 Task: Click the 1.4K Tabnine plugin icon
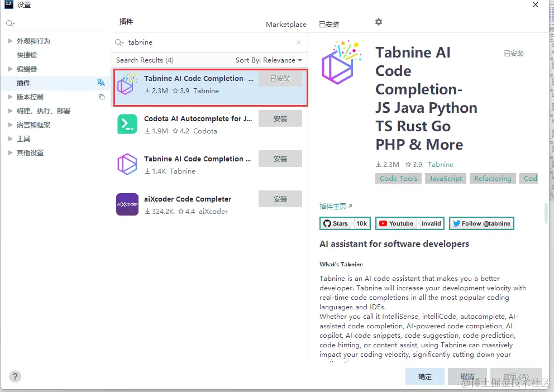(x=127, y=164)
